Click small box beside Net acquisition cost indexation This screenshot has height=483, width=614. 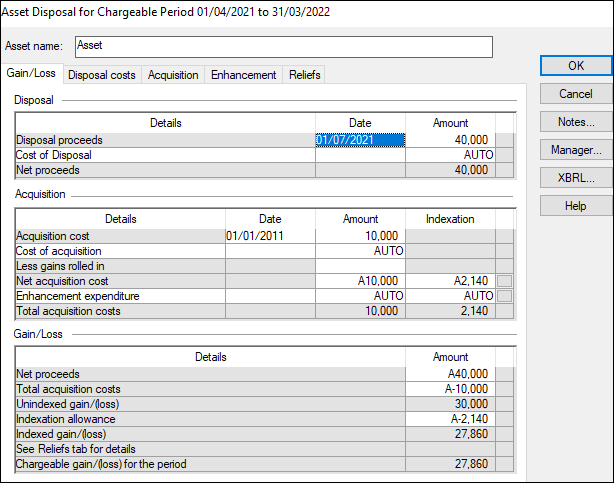tap(505, 281)
